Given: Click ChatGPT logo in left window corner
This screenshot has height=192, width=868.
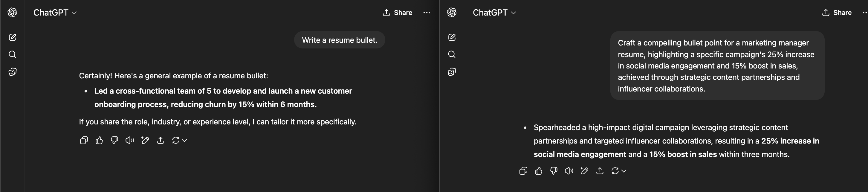Looking at the screenshot, I should point(13,13).
